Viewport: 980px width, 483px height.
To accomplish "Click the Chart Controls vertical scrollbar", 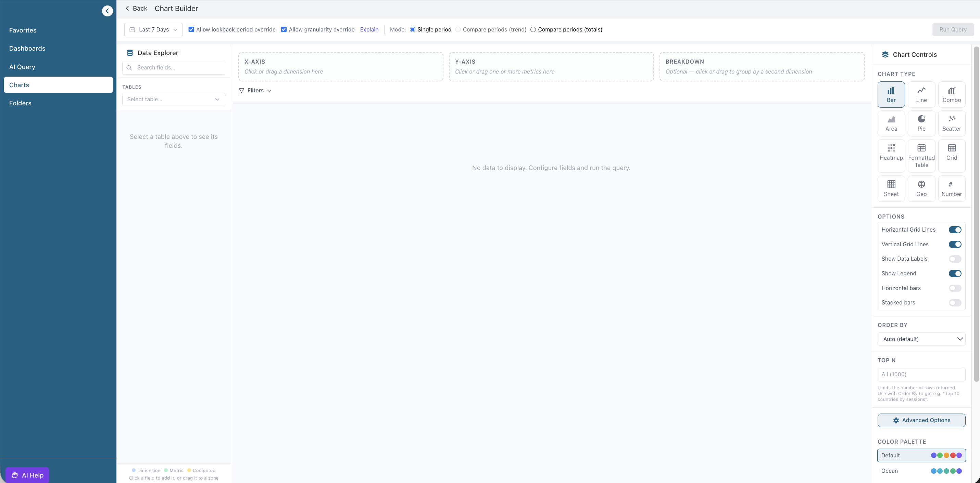I will tap(976, 214).
